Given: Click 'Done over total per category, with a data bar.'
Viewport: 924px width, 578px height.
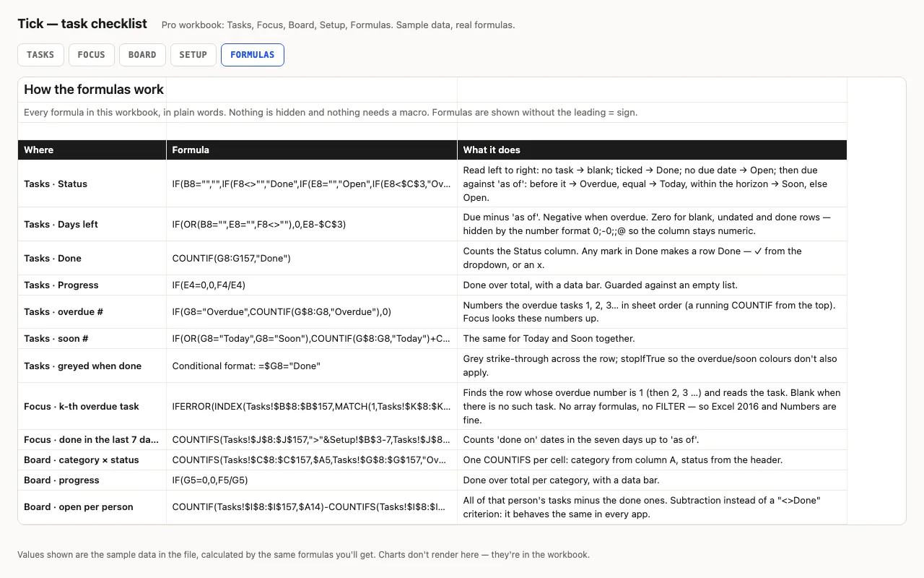Looking at the screenshot, I should click(652, 480).
